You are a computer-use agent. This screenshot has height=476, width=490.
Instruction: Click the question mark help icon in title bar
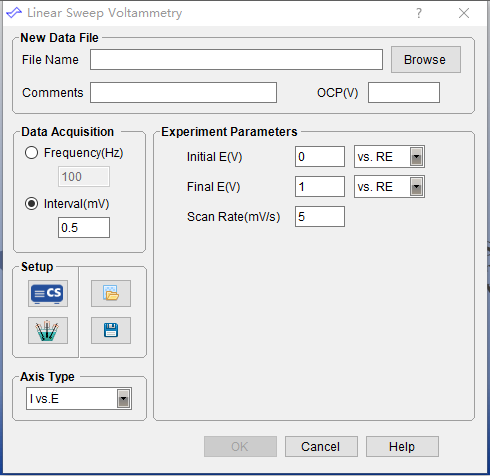(419, 13)
